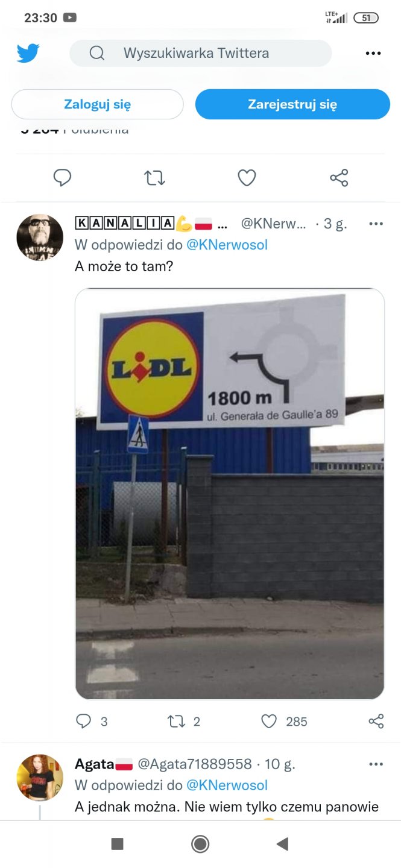Open KANALIA's profile avatar
Image resolution: width=401 pixels, height=868 pixels.
click(40, 237)
